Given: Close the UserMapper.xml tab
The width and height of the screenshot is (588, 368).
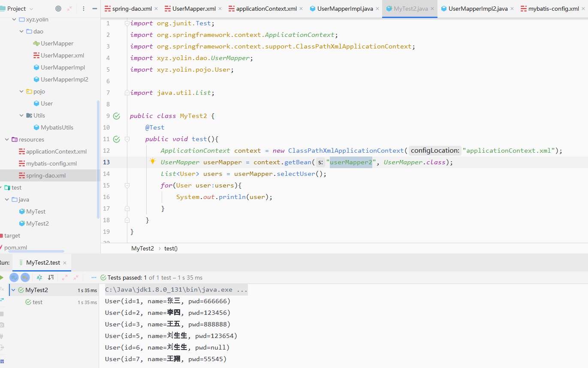Looking at the screenshot, I should pyautogui.click(x=220, y=9).
